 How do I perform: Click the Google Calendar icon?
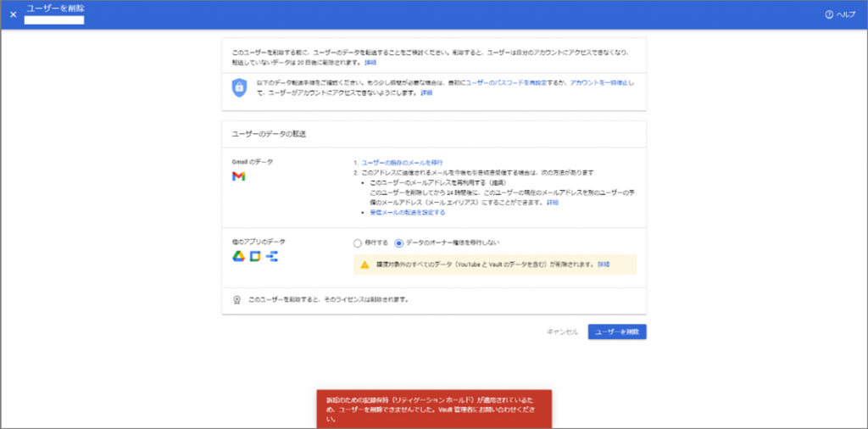[x=254, y=256]
